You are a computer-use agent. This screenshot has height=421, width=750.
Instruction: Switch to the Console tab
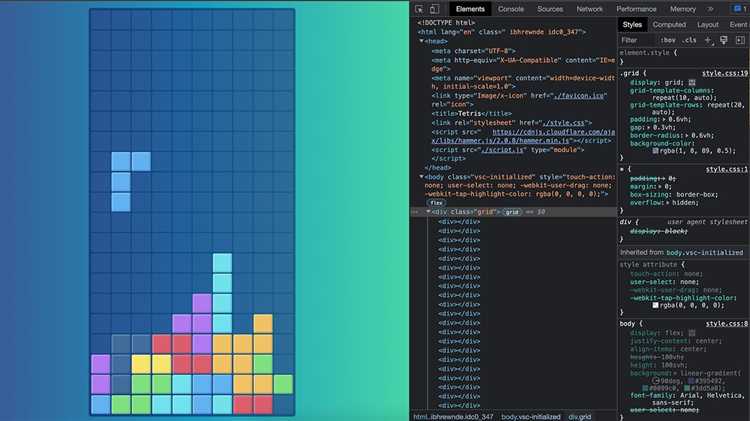point(510,9)
